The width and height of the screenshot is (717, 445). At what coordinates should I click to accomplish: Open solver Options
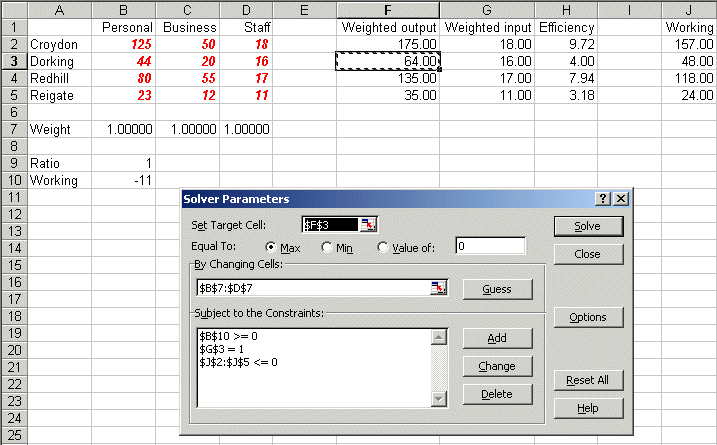click(x=587, y=317)
